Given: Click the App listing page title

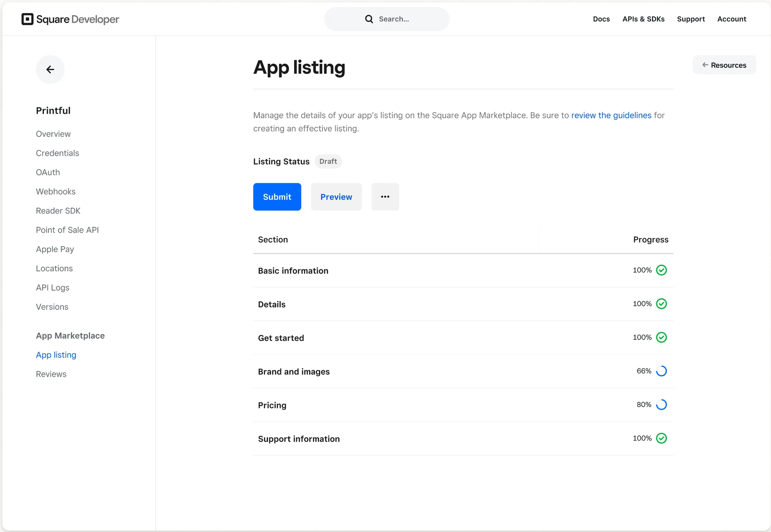Looking at the screenshot, I should pos(299,67).
